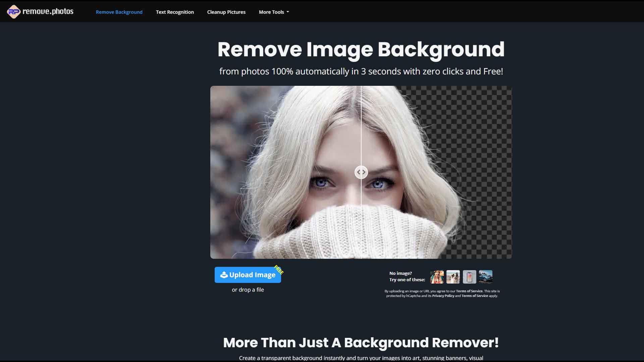Open the hCaptcha Terms of Service link before 'apply'
Viewport: 644px width, 362px height.
475,296
